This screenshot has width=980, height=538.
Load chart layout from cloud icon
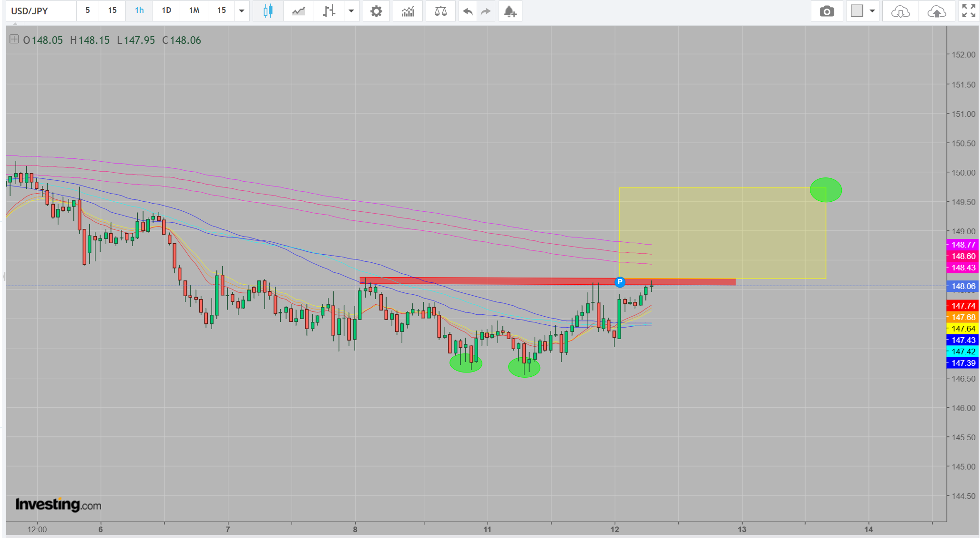point(900,11)
